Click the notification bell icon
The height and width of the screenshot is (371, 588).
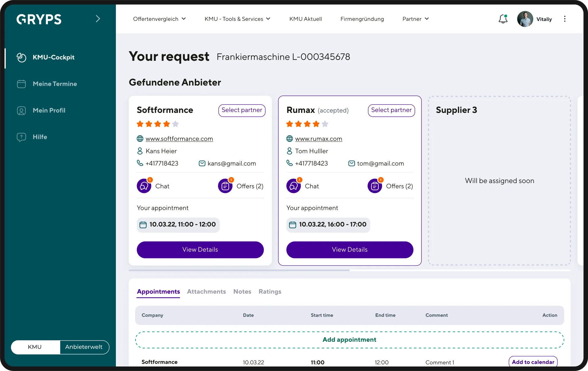pyautogui.click(x=503, y=19)
